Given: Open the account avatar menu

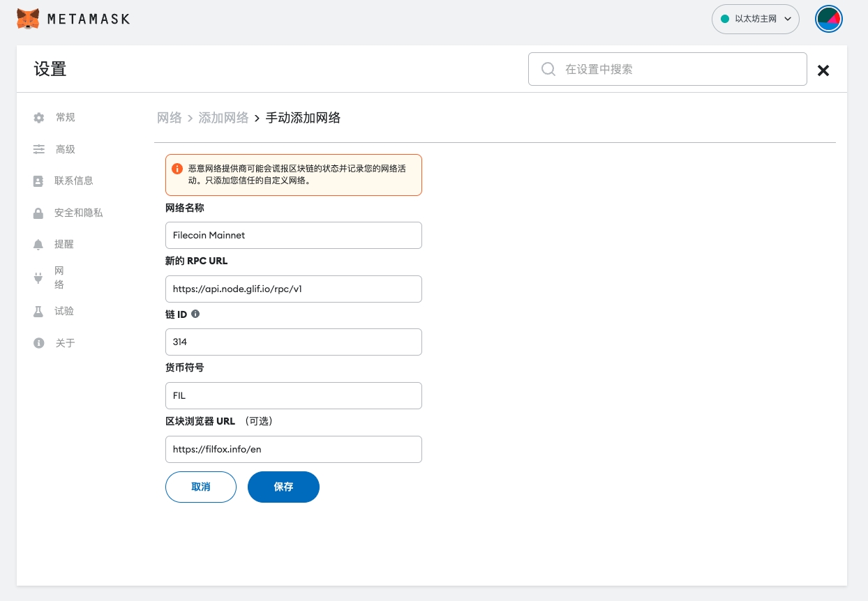Looking at the screenshot, I should pyautogui.click(x=829, y=19).
